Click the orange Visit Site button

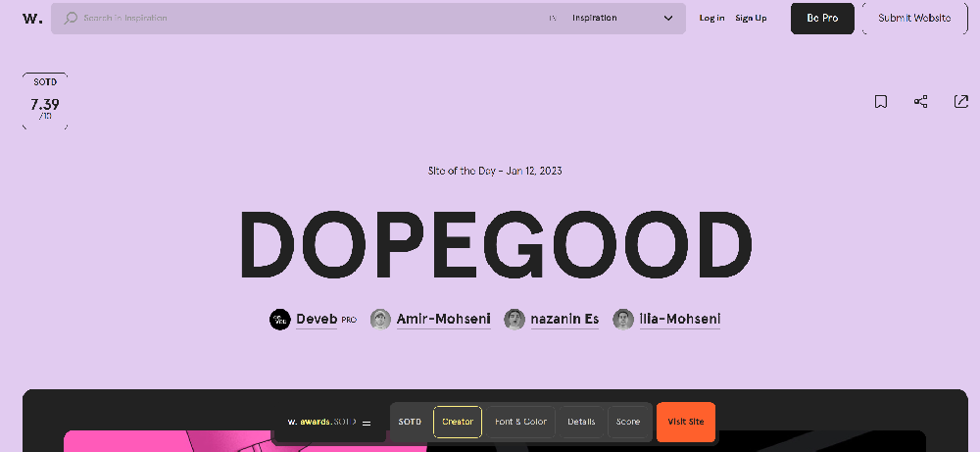686,422
